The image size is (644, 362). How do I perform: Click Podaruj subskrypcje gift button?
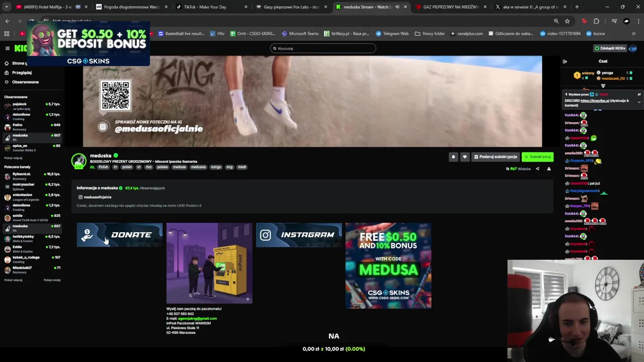495,157
